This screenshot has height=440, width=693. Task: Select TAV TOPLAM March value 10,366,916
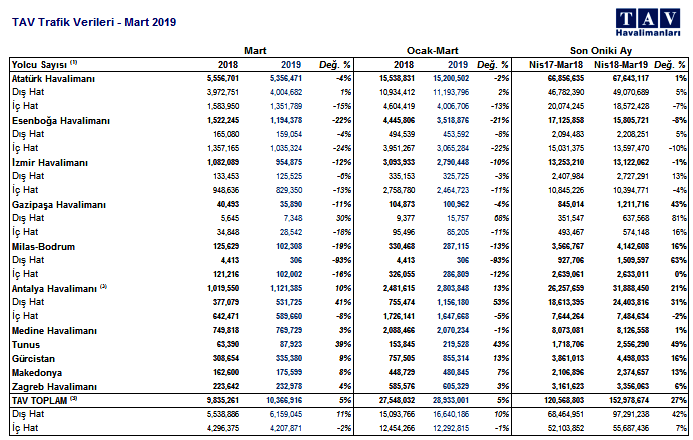[x=284, y=400]
